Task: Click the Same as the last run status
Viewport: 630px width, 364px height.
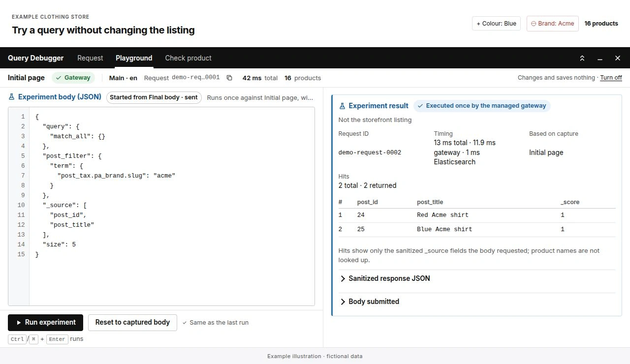Action: point(215,323)
